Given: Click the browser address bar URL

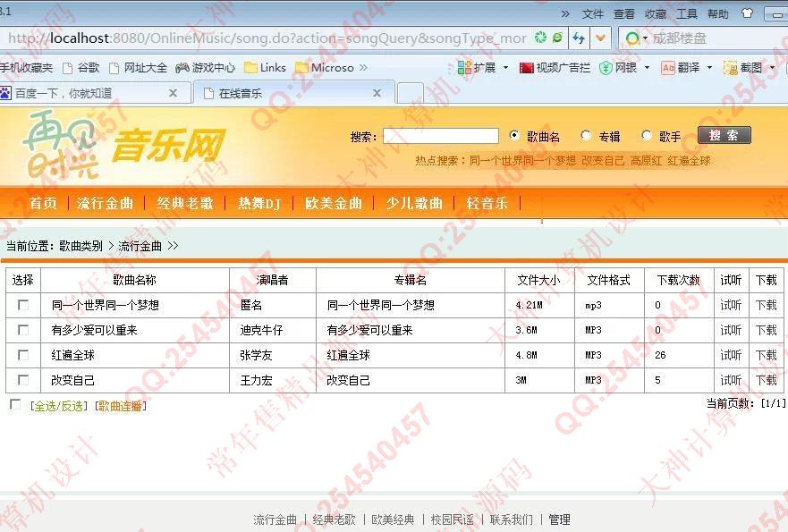Looking at the screenshot, I should tap(267, 38).
